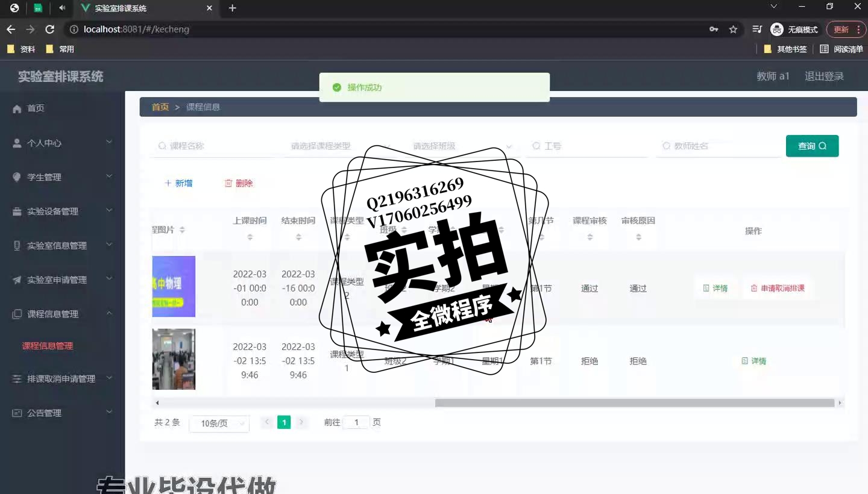Select page 1 in pagination

tap(284, 422)
